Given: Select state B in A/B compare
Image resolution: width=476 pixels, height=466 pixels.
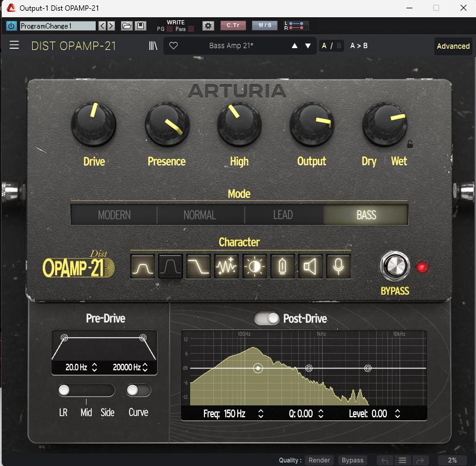Looking at the screenshot, I should [x=339, y=46].
